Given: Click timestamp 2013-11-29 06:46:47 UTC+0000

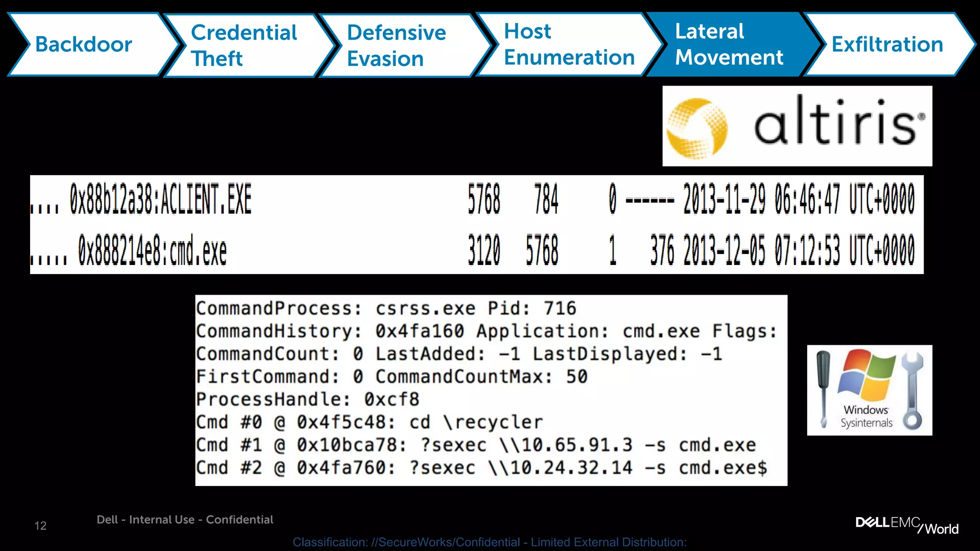Looking at the screenshot, I should coord(799,199).
